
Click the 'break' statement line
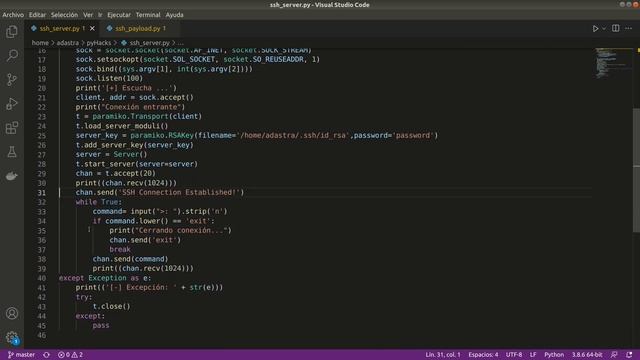pos(120,249)
